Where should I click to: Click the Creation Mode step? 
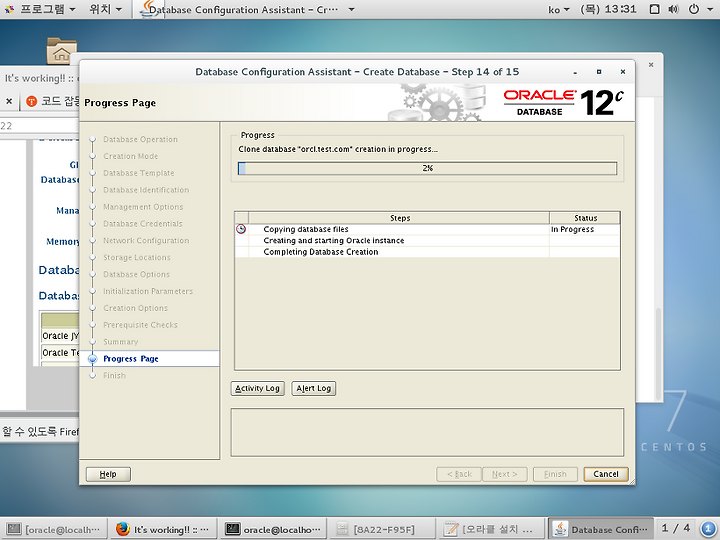[130, 156]
